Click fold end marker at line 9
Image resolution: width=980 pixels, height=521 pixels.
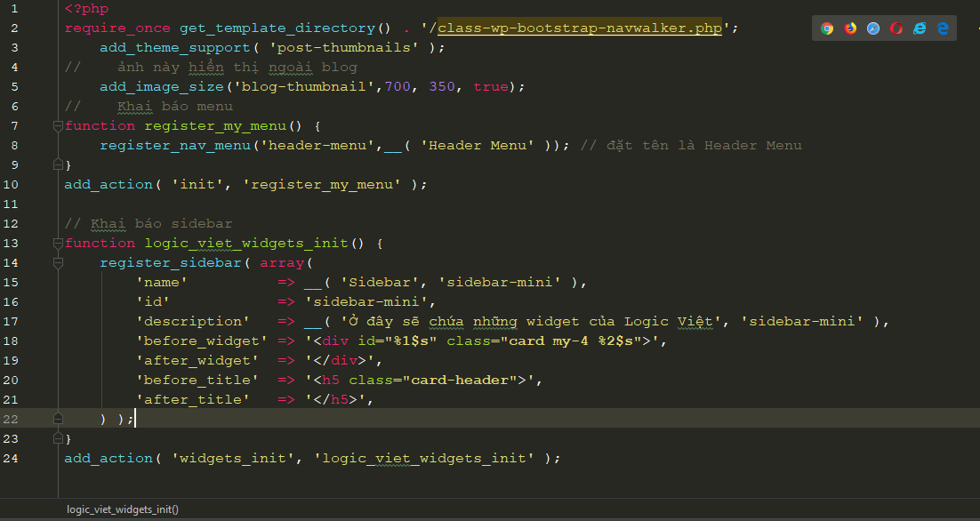coord(58,164)
